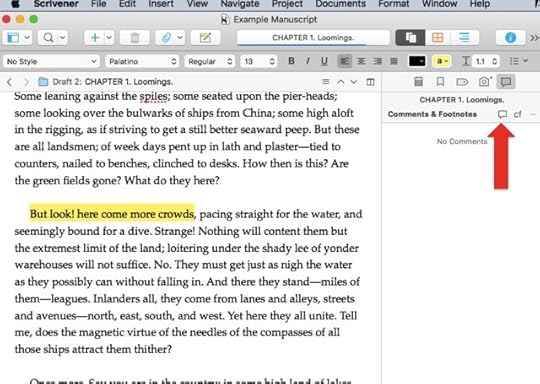Image resolution: width=540 pixels, height=384 pixels.
Task: Open the File menu
Action: click(98, 4)
